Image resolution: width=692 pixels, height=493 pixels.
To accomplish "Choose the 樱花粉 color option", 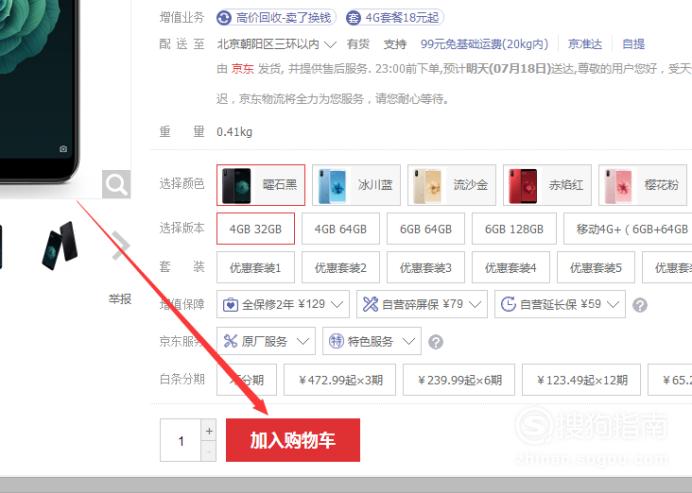I will click(x=643, y=185).
